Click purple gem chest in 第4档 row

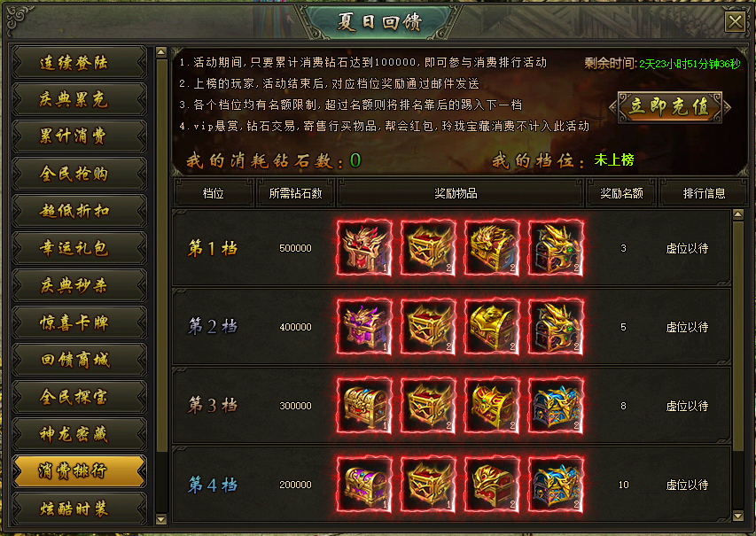tap(364, 485)
